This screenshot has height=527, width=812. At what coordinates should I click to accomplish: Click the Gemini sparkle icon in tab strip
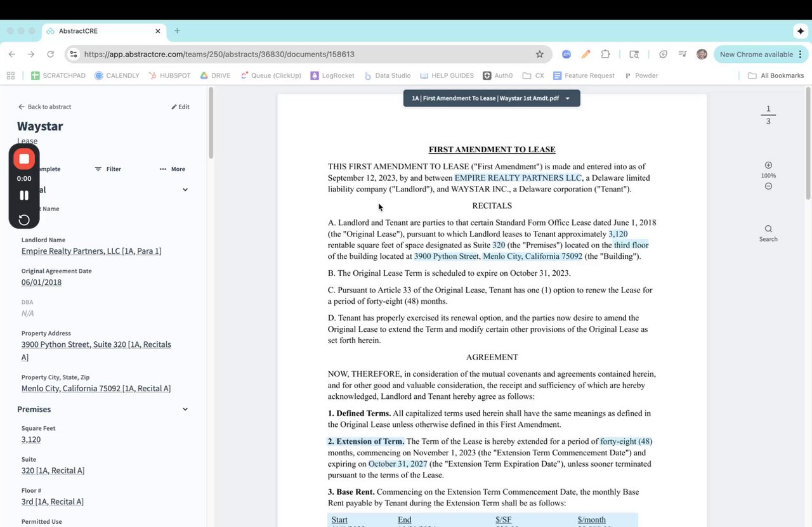(801, 31)
